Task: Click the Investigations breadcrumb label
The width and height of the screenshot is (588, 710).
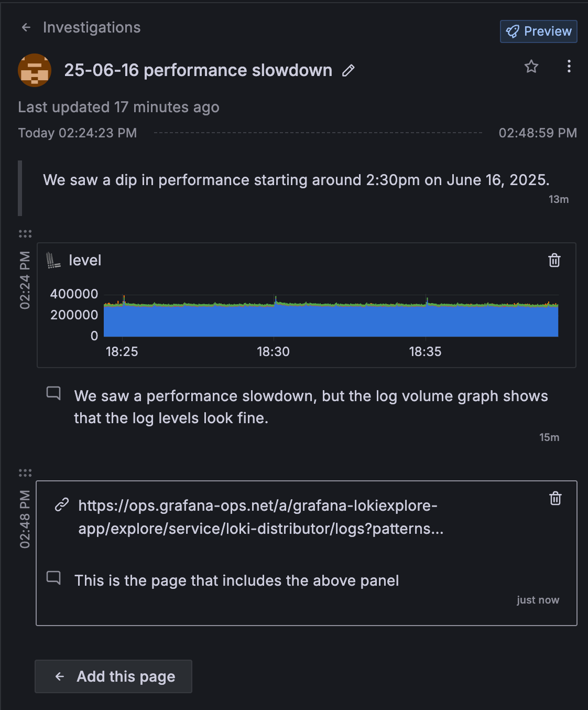Action: pos(92,27)
